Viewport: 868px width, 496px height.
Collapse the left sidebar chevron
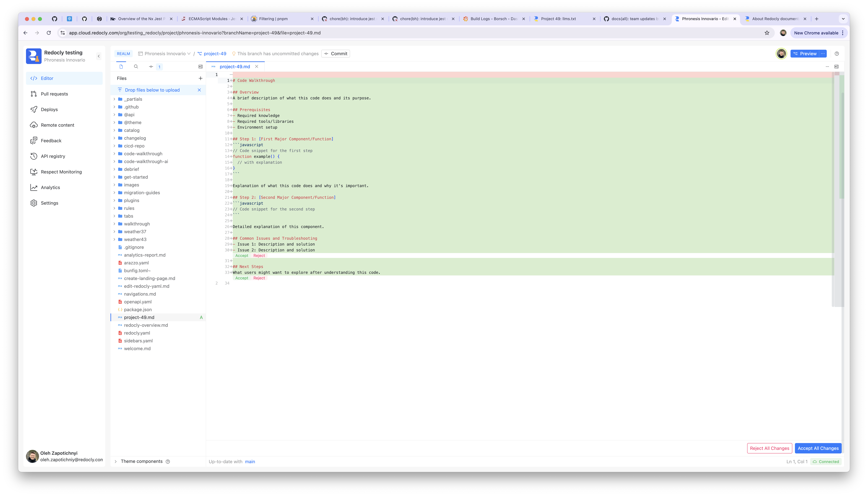pyautogui.click(x=99, y=56)
